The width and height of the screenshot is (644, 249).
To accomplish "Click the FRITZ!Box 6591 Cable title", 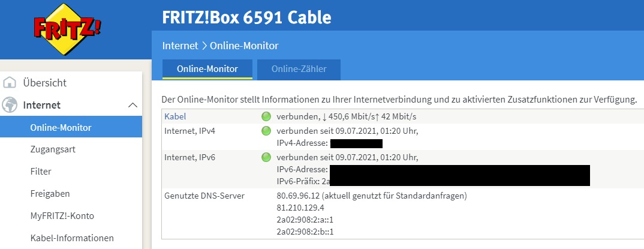I will (246, 17).
